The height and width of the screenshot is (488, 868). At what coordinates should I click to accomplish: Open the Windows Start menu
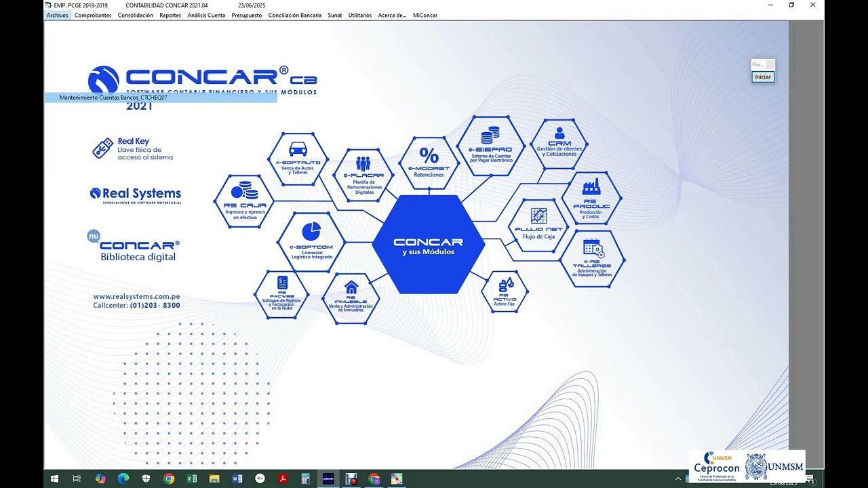(x=54, y=479)
